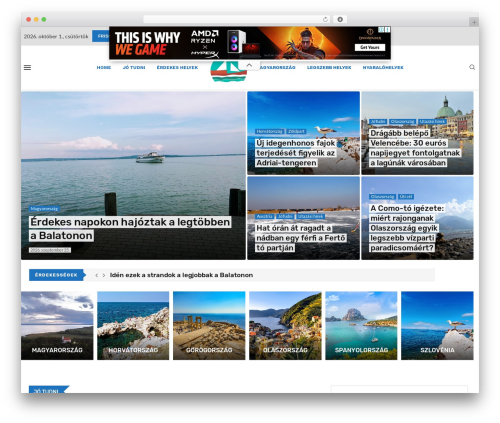Click the sailboat site logo
Screen dimensions: 500x423
pyautogui.click(x=229, y=71)
